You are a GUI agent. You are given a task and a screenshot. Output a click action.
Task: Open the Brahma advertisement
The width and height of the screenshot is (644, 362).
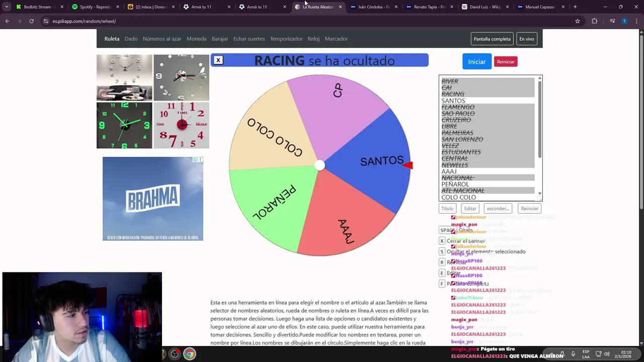153,199
